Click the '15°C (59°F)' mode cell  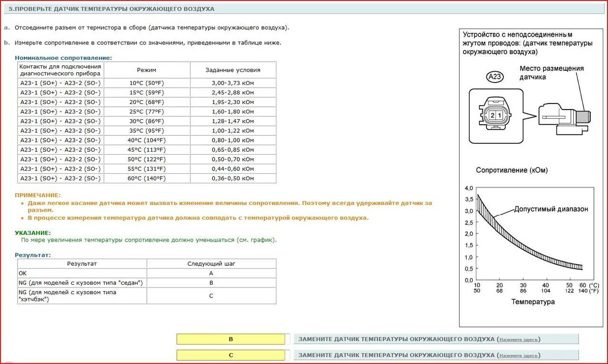pos(147,93)
